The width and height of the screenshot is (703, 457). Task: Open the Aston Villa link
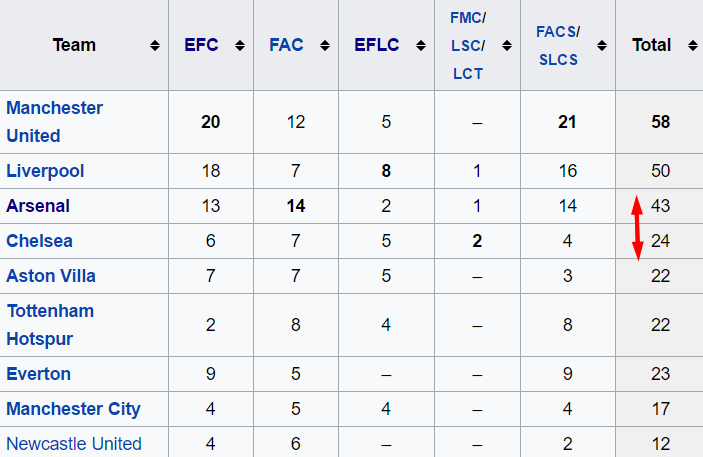coord(51,276)
